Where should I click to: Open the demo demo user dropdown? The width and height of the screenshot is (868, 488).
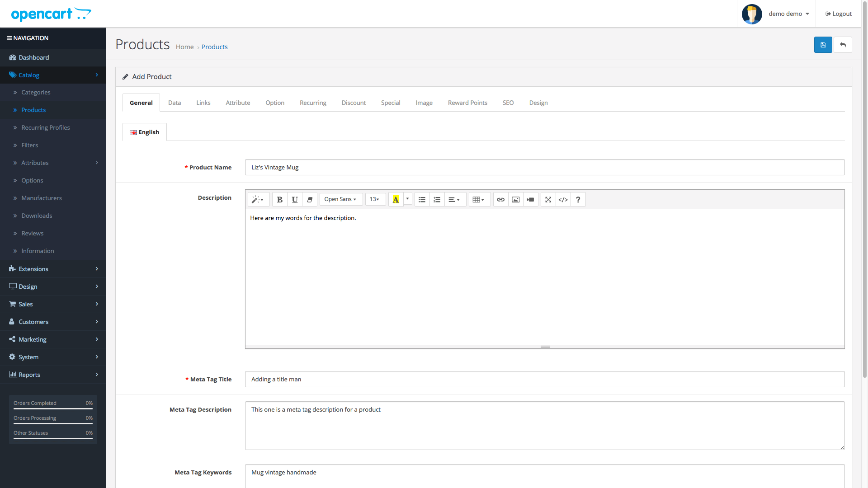(x=789, y=14)
